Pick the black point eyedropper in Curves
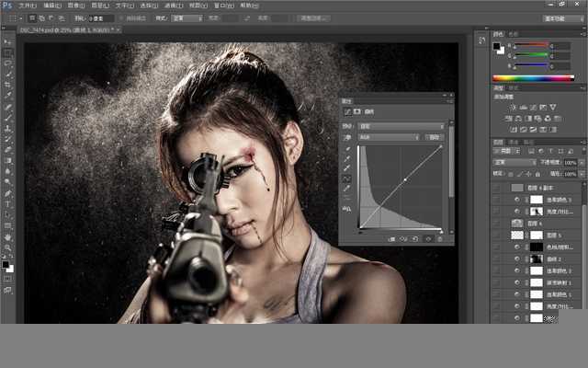Screen dimensions: 588x368 tap(347, 149)
